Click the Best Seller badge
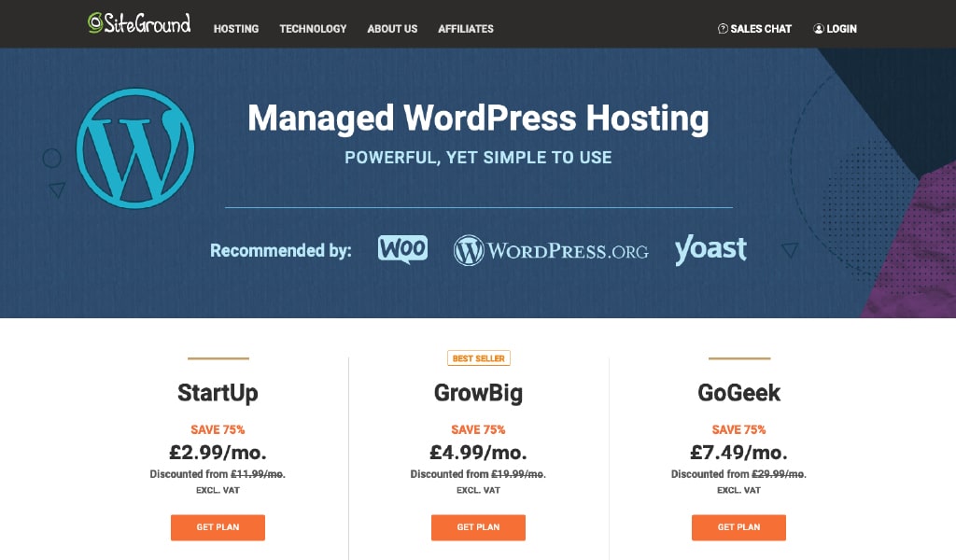Screen dimensions: 956x560 coord(479,358)
